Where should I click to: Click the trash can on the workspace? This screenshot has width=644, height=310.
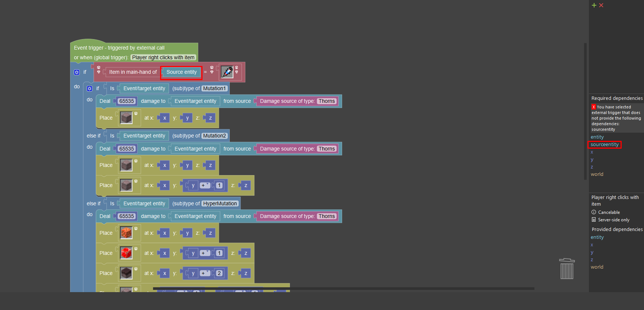coord(567,269)
